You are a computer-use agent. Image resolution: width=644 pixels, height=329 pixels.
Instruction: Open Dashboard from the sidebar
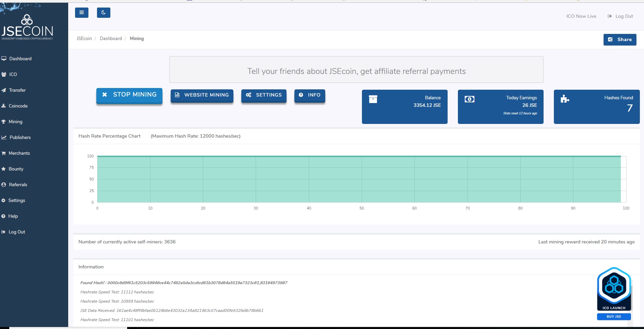(20, 59)
